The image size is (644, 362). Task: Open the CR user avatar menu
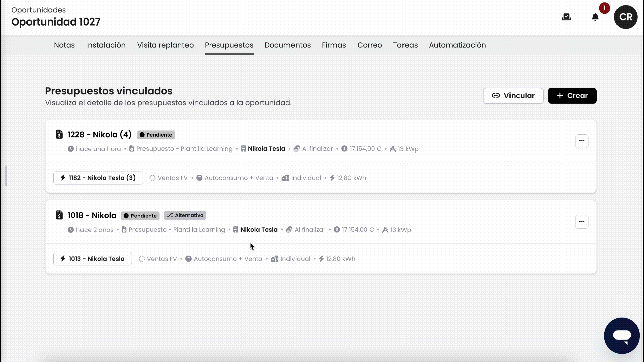click(626, 17)
